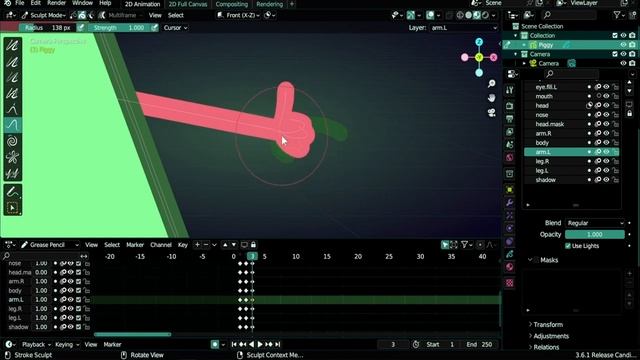This screenshot has height=360, width=640.
Task: Click the End frame 250 field
Action: click(480, 344)
